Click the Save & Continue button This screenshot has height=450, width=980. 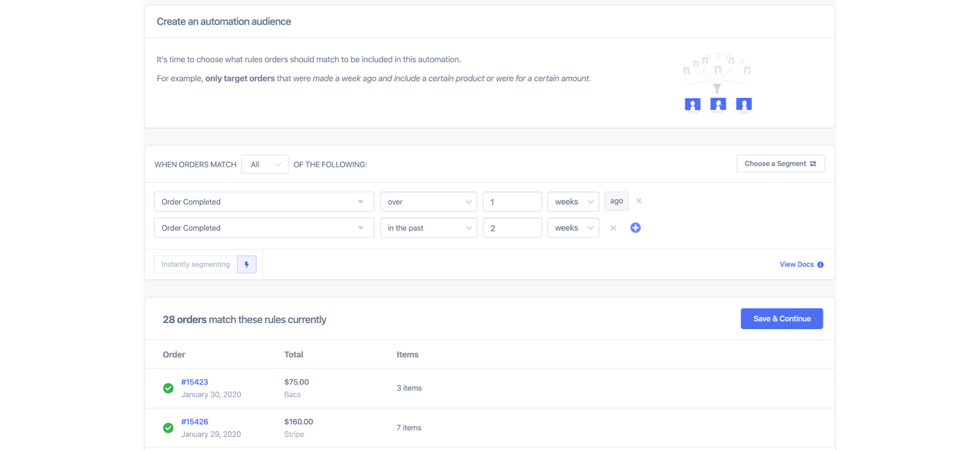(x=782, y=319)
